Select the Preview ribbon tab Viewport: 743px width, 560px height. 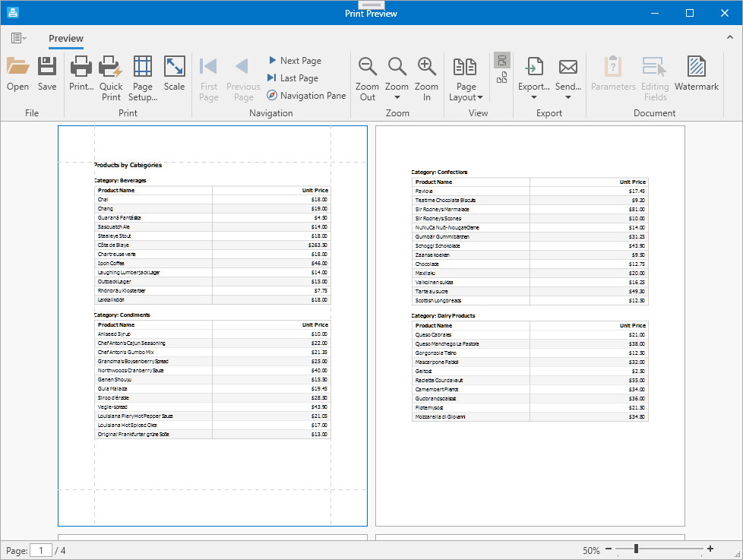pos(66,39)
